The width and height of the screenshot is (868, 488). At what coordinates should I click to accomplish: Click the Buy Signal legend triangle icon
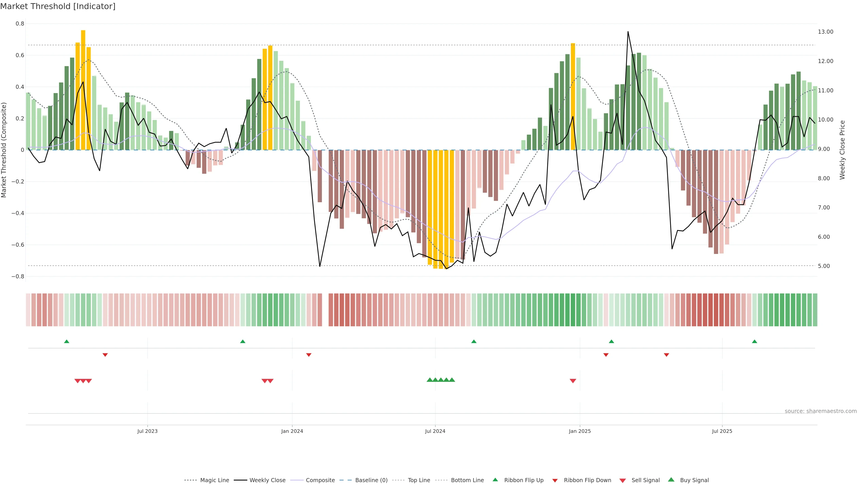pos(671,480)
